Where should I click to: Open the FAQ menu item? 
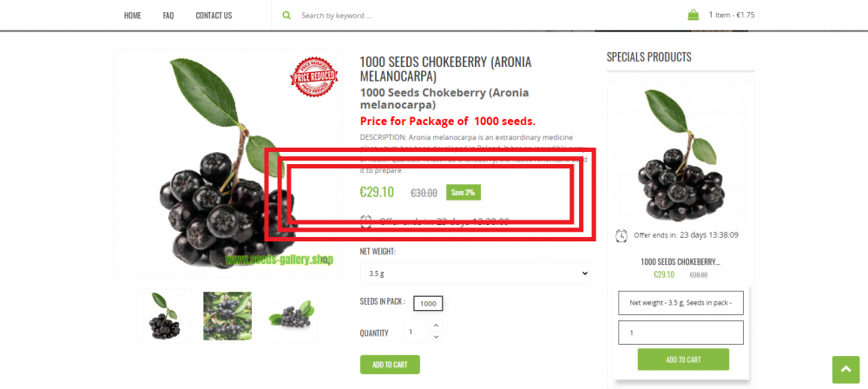click(168, 16)
